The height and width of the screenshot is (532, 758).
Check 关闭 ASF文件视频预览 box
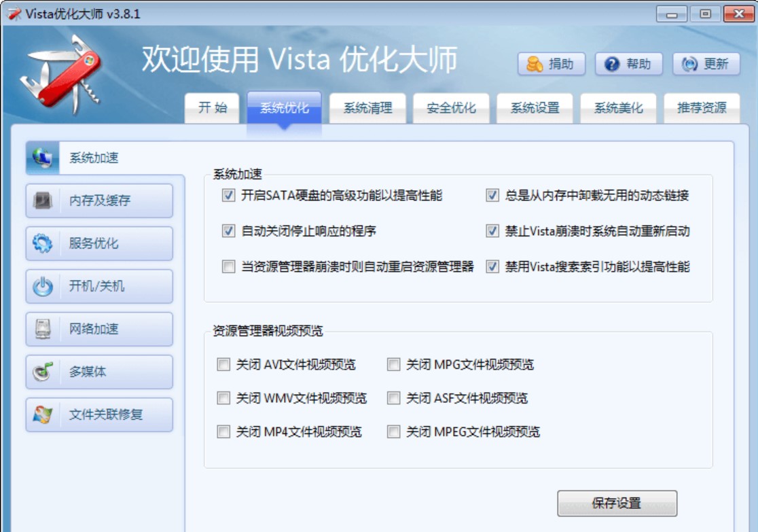pos(393,398)
